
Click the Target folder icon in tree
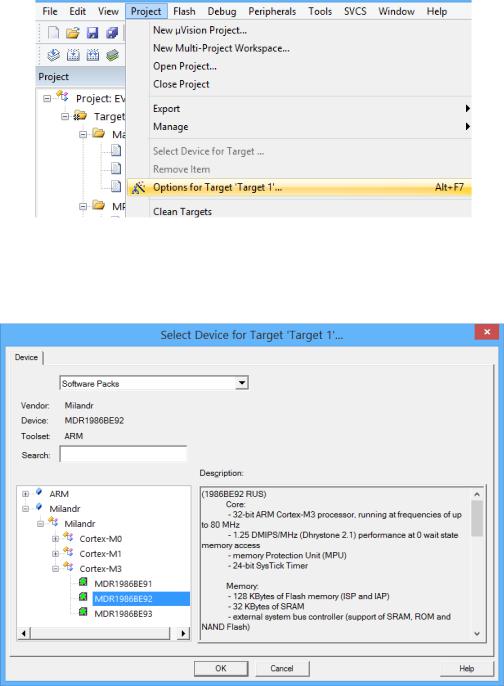coord(80,116)
